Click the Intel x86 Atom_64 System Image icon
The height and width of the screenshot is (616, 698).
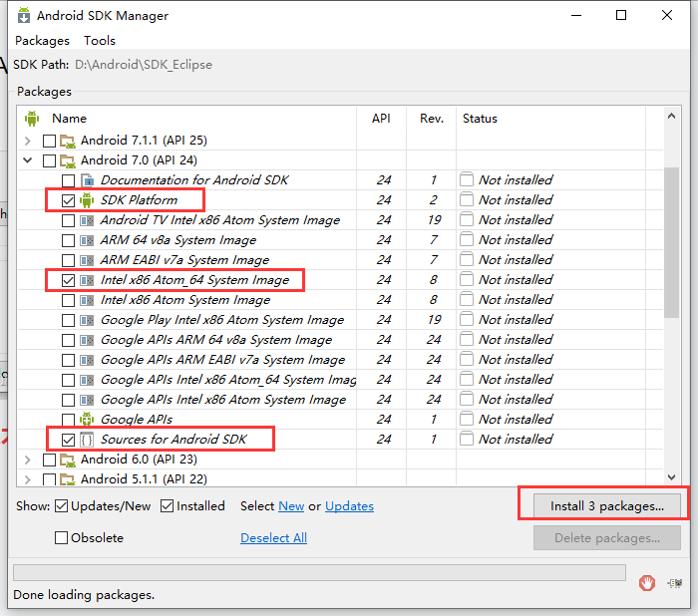click(87, 280)
